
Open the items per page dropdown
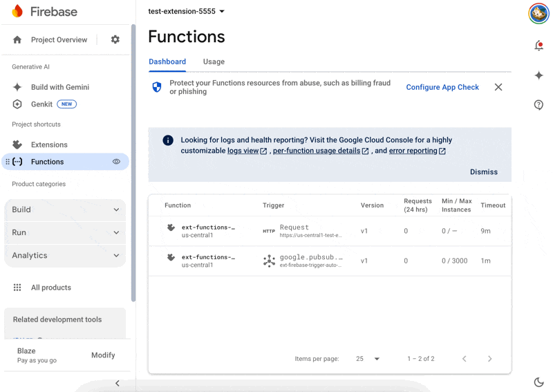click(368, 359)
